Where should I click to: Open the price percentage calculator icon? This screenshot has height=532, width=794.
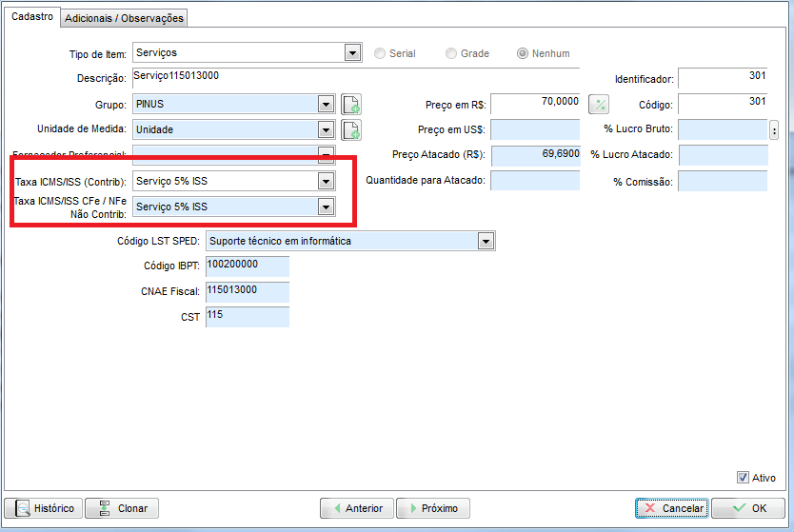[599, 104]
